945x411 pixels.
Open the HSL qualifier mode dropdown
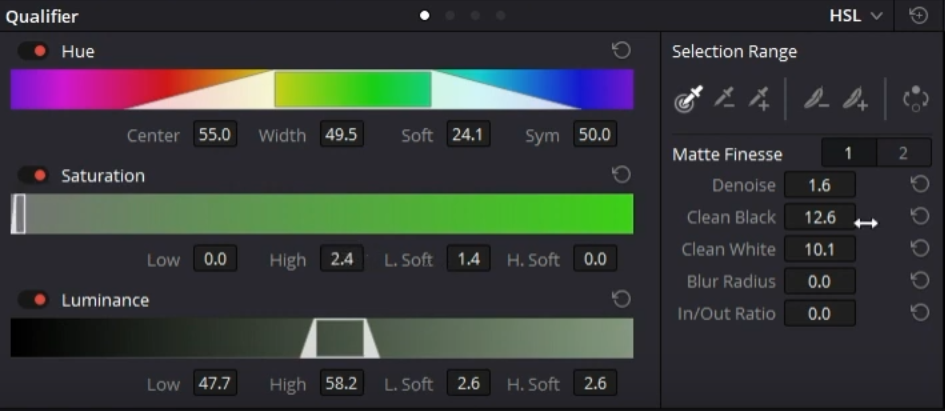pyautogui.click(x=856, y=16)
